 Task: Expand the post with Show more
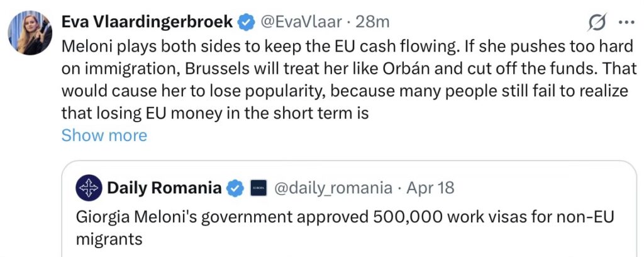pos(104,135)
